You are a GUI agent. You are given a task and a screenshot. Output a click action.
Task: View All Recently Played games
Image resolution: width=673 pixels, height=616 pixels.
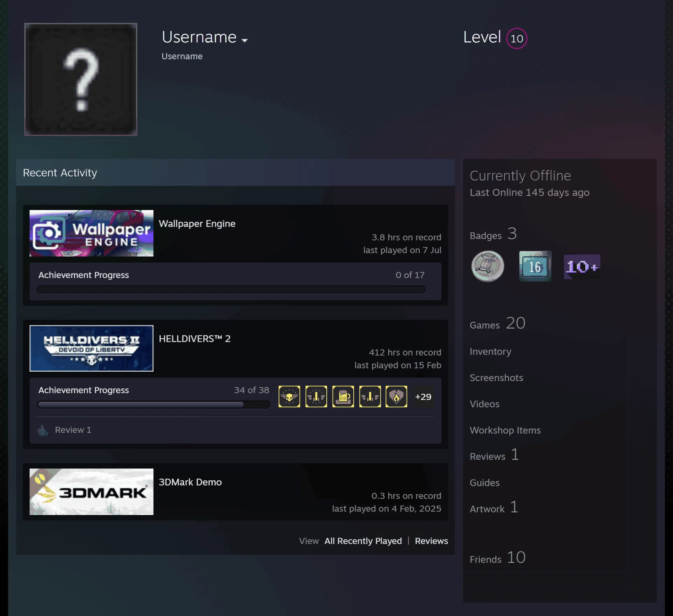coord(363,541)
